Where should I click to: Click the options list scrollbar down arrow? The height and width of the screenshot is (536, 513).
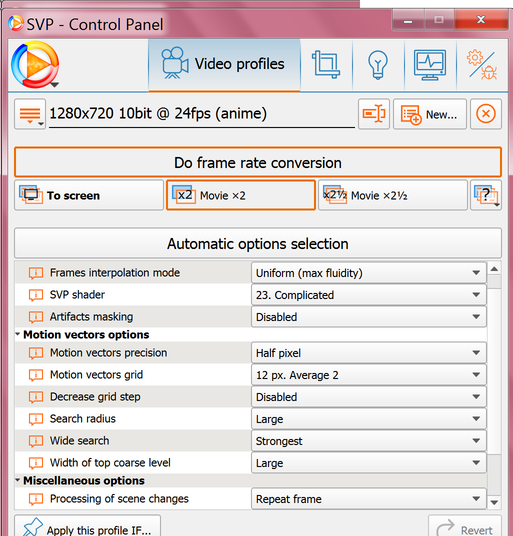coord(494,502)
